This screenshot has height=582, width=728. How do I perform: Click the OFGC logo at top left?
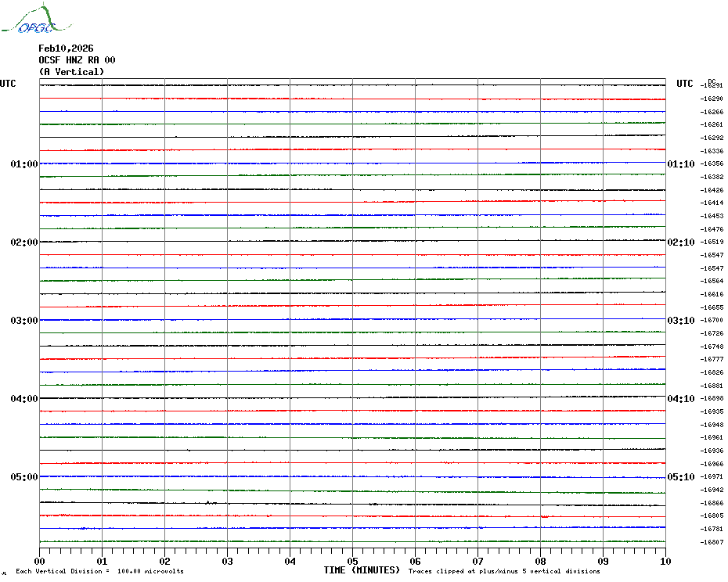36,19
